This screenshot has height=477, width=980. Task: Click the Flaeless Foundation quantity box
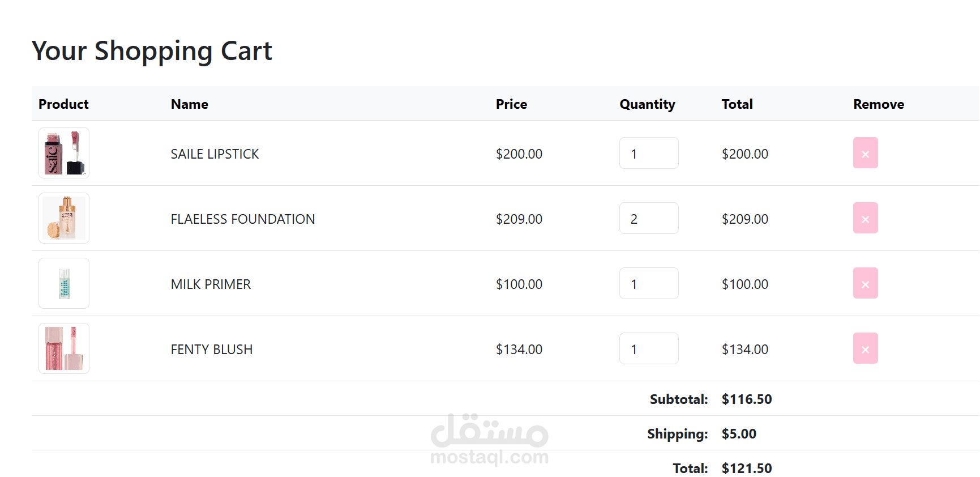click(x=649, y=218)
